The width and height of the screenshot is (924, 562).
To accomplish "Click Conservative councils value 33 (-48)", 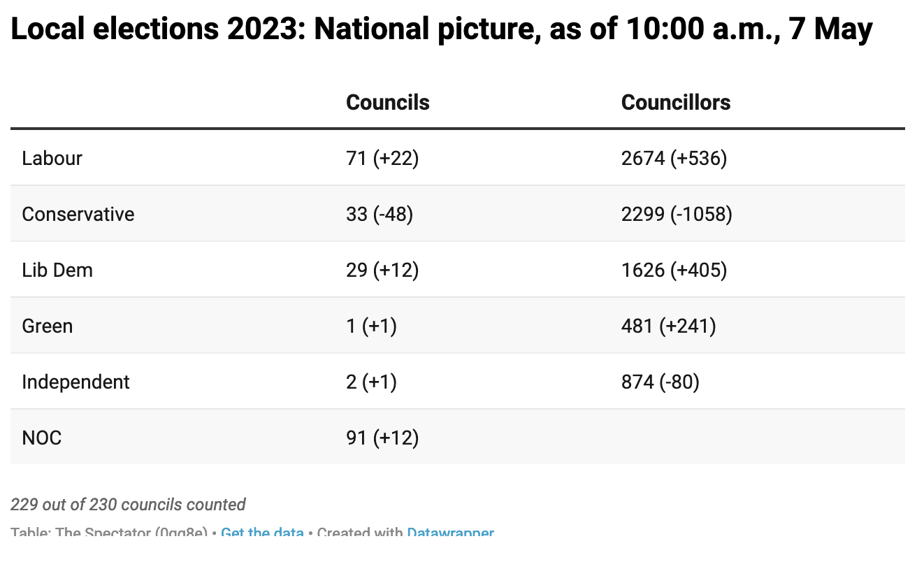I will pyautogui.click(x=380, y=214).
